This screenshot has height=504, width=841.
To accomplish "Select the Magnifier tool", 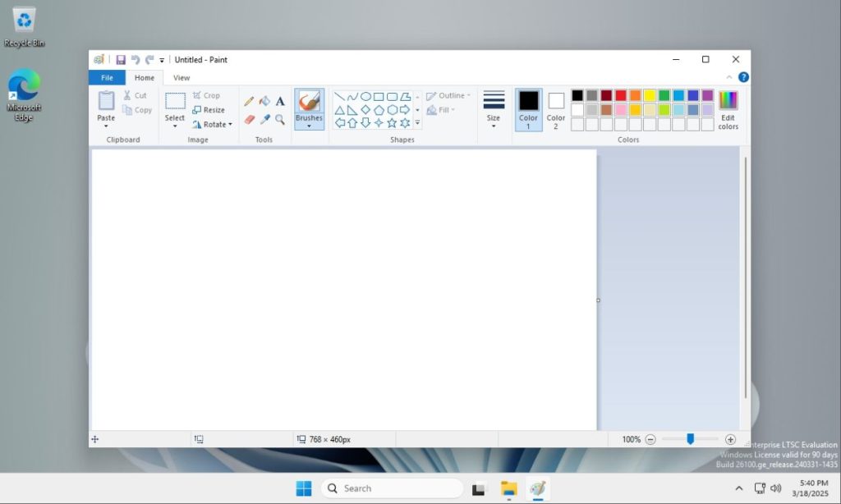I will (x=280, y=119).
